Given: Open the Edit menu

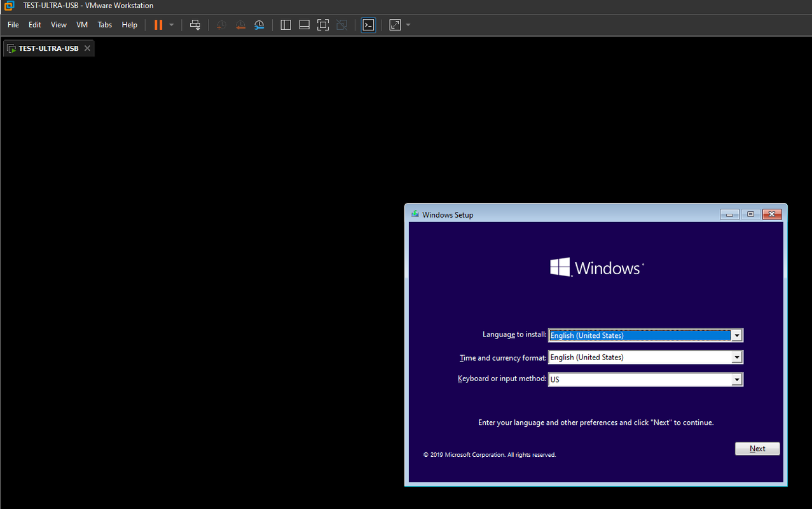Looking at the screenshot, I should tap(35, 25).
